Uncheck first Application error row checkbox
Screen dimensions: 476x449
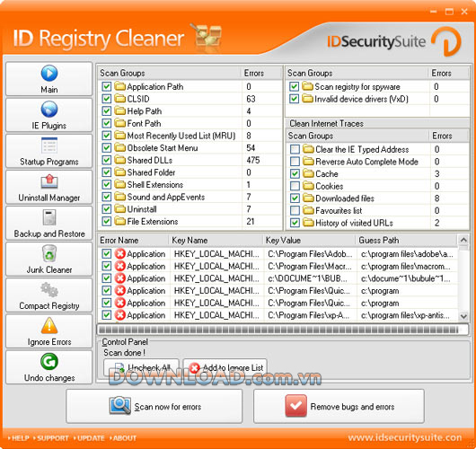point(107,254)
